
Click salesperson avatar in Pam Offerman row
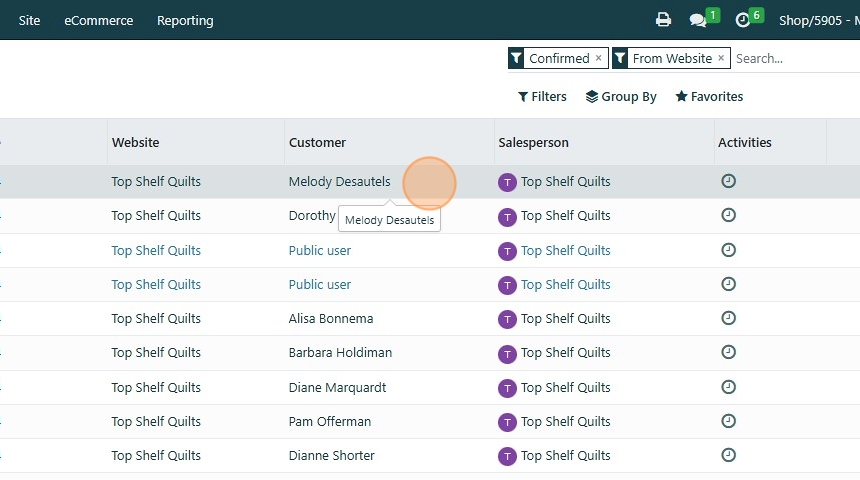[x=507, y=422]
